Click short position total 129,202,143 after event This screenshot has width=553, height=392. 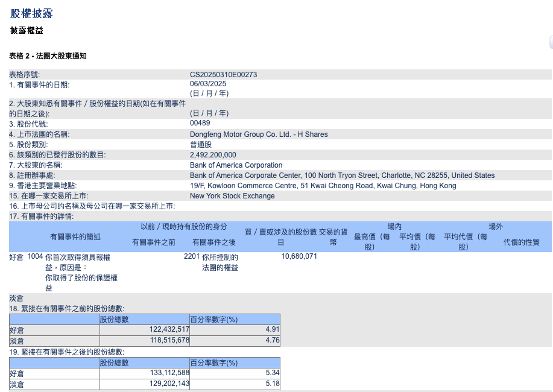(x=169, y=384)
